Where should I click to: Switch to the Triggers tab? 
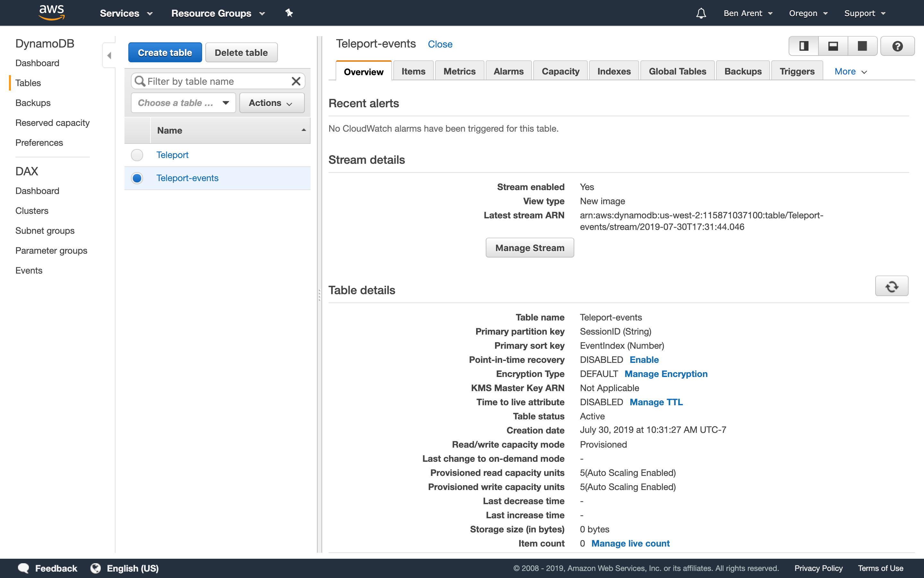click(797, 71)
